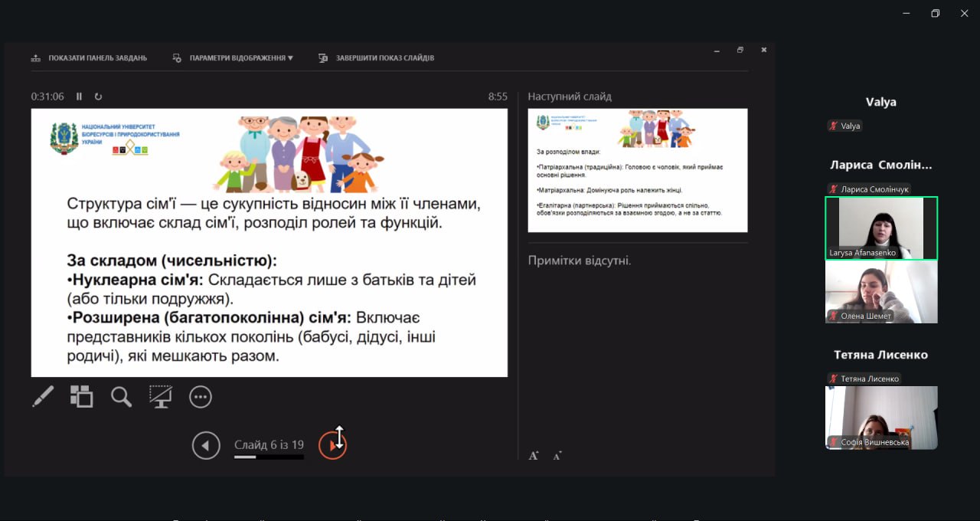Viewport: 980px width, 521px height.
Task: Select the next slide preview thumbnail
Action: pos(638,170)
